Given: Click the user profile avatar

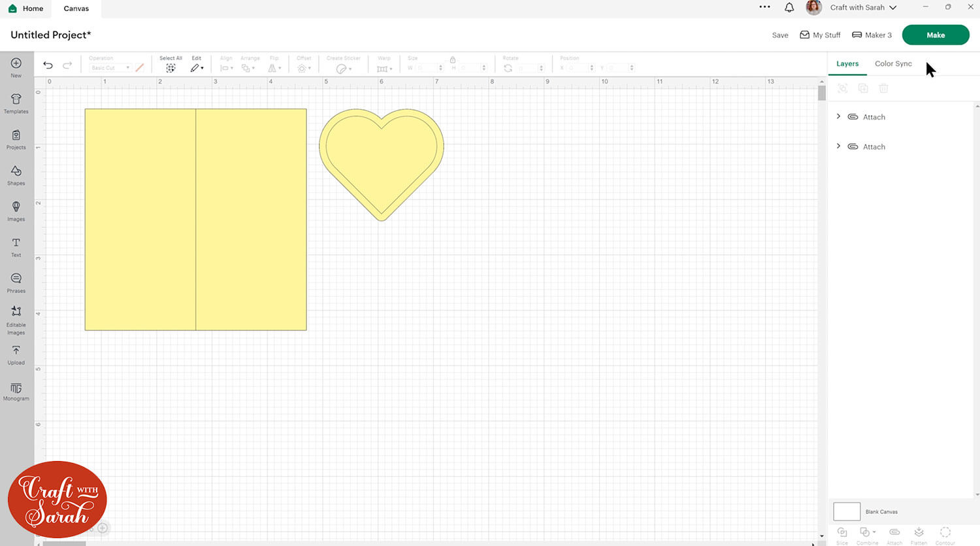Looking at the screenshot, I should (813, 7).
